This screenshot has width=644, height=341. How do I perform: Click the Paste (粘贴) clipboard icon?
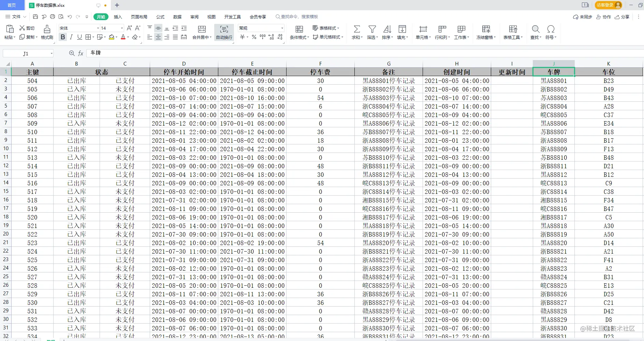[x=10, y=29]
